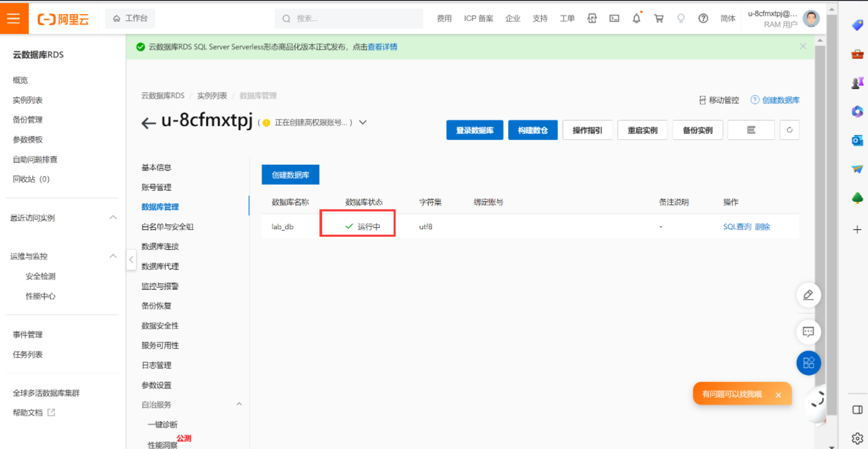
Task: Open the 费用 menu
Action: coord(444,19)
